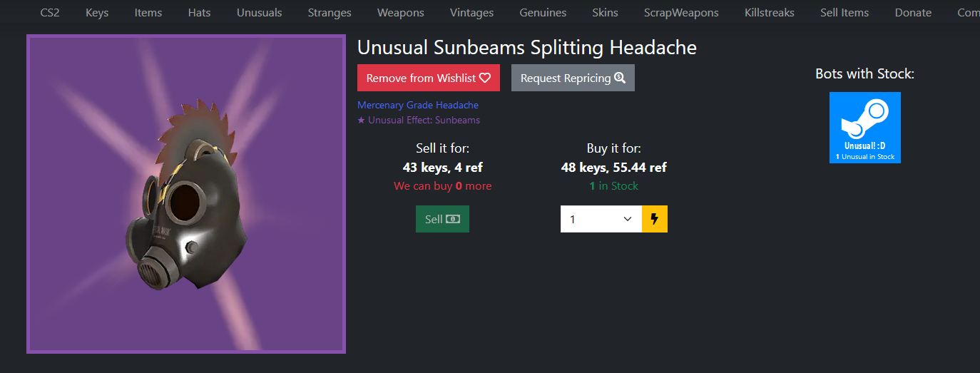The image size is (980, 373).
Task: Click the cash icon on the Sell button
Action: (453, 219)
